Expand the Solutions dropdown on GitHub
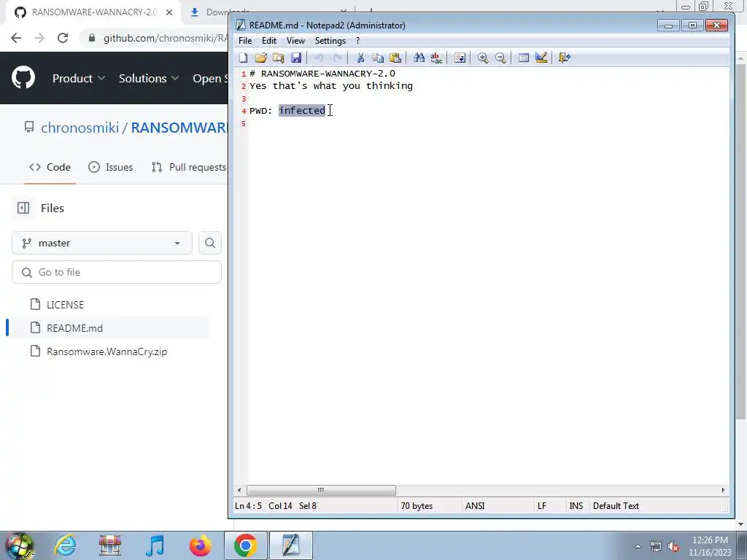Viewport: 747px width, 560px height. coord(149,78)
